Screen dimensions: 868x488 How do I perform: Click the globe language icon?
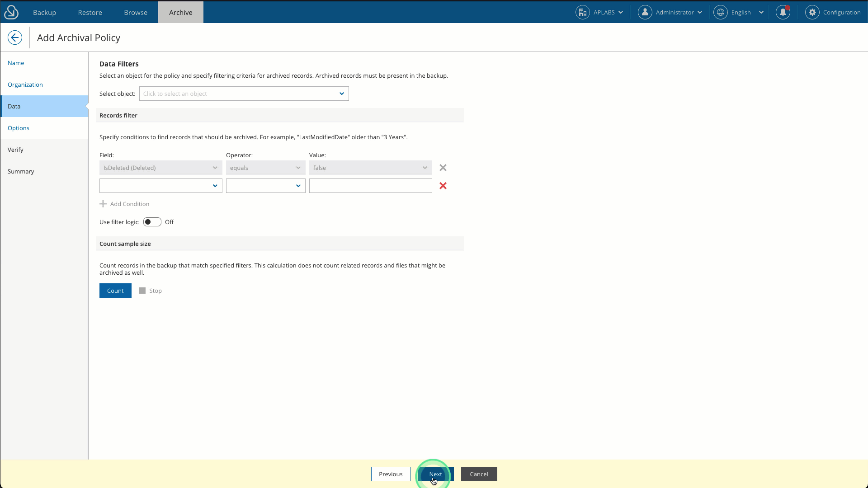(721, 12)
